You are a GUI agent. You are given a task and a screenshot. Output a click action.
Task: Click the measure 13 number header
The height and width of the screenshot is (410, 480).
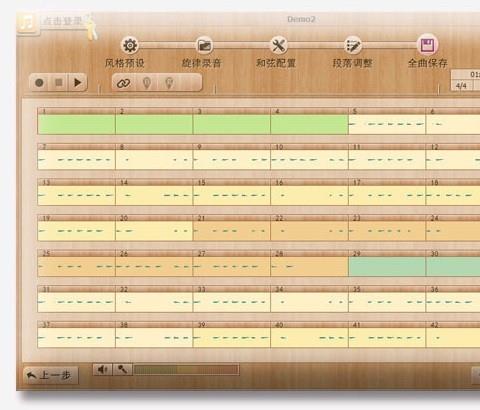pos(77,182)
